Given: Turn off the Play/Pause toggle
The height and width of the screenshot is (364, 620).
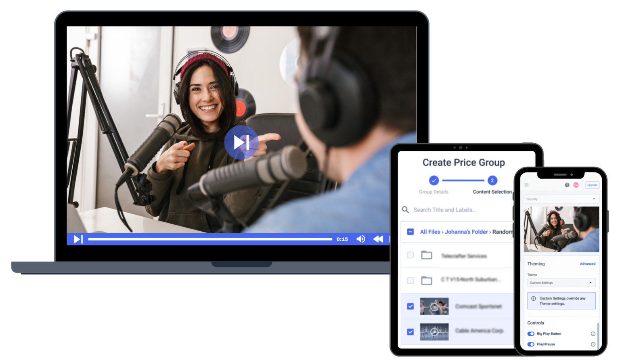Looking at the screenshot, I should click(531, 344).
